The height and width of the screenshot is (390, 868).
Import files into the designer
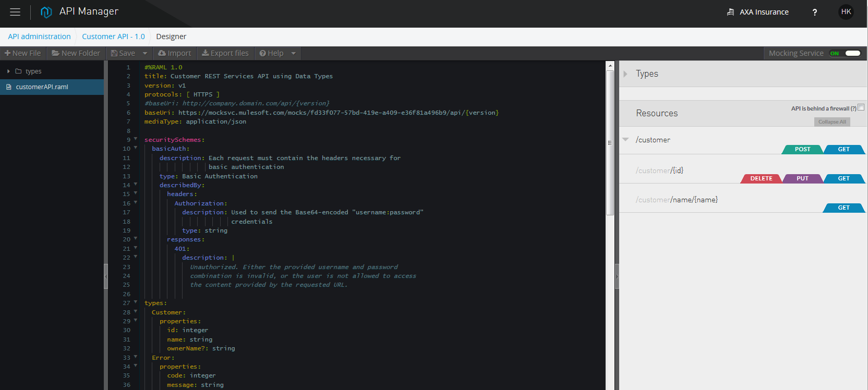(175, 53)
